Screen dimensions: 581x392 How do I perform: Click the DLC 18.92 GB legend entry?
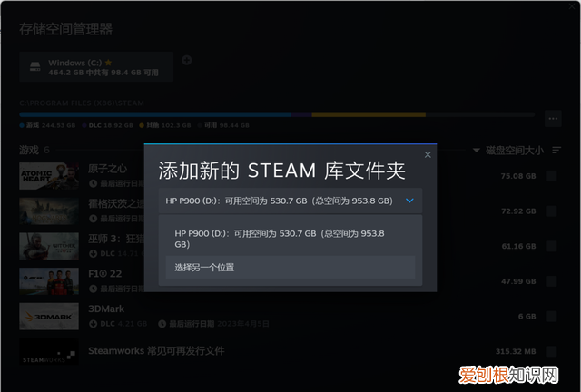[x=107, y=125]
